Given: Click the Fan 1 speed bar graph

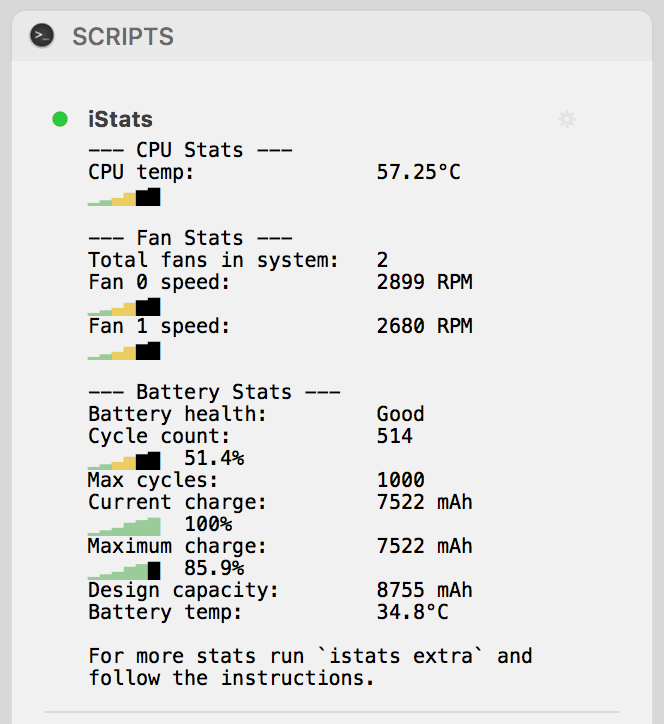Looking at the screenshot, I should click(x=124, y=351).
